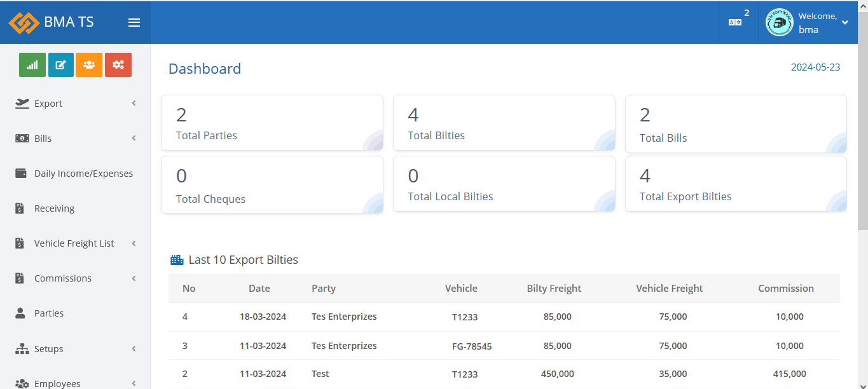Image resolution: width=868 pixels, height=389 pixels.
Task: Click the blue edit shortcut button
Action: coord(61,65)
